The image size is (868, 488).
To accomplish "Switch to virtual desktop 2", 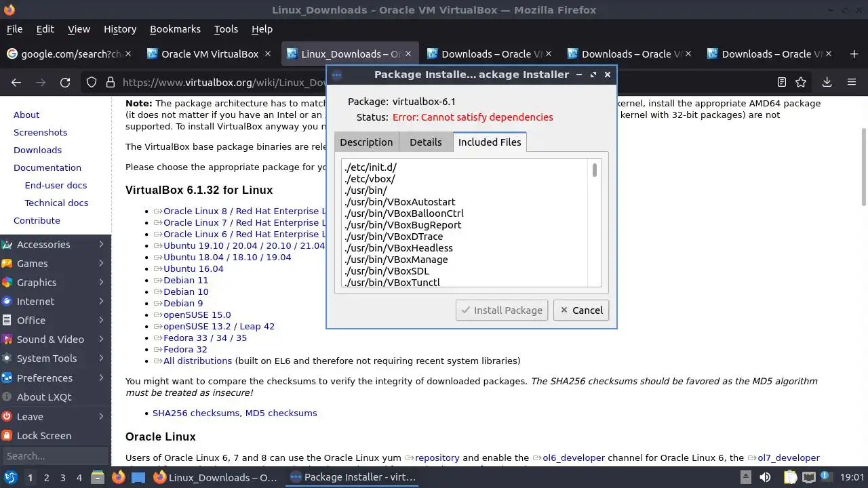I will tap(46, 477).
